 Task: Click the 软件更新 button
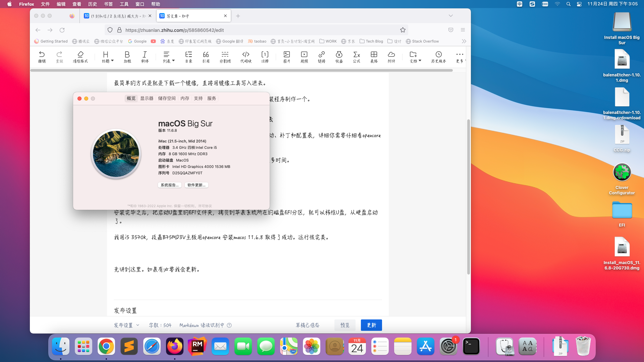197,185
